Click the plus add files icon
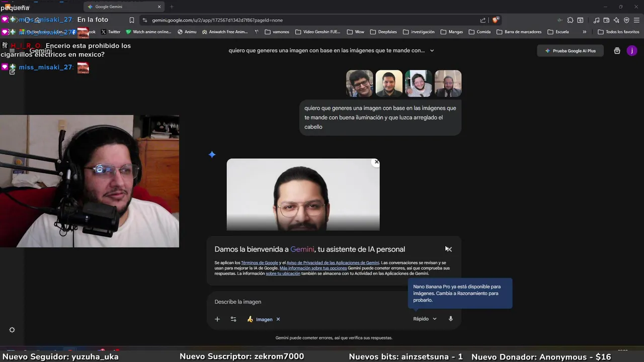644x362 pixels. point(217,319)
